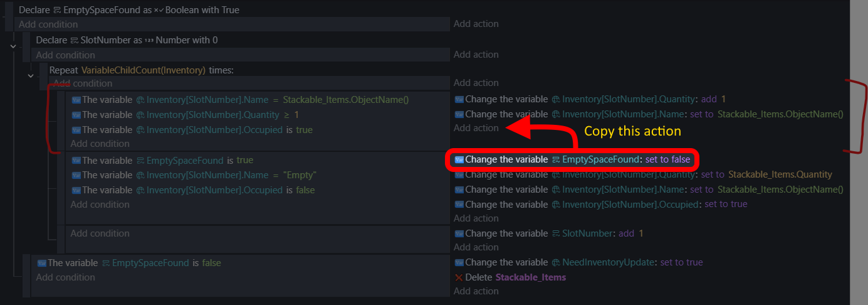Add action under Inventory Name set to Stackable_Items

(476, 128)
